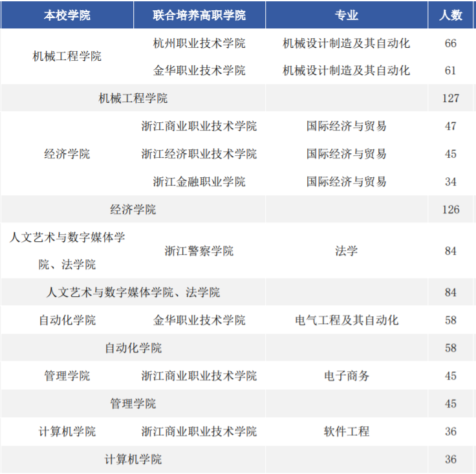Click the 本校学院 column header
Screen dimensions: 476x474
coord(67,15)
